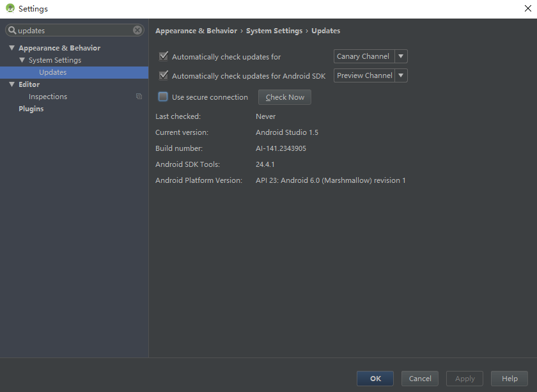537x392 pixels.
Task: Open the Canary Channel dropdown
Action: coord(371,56)
